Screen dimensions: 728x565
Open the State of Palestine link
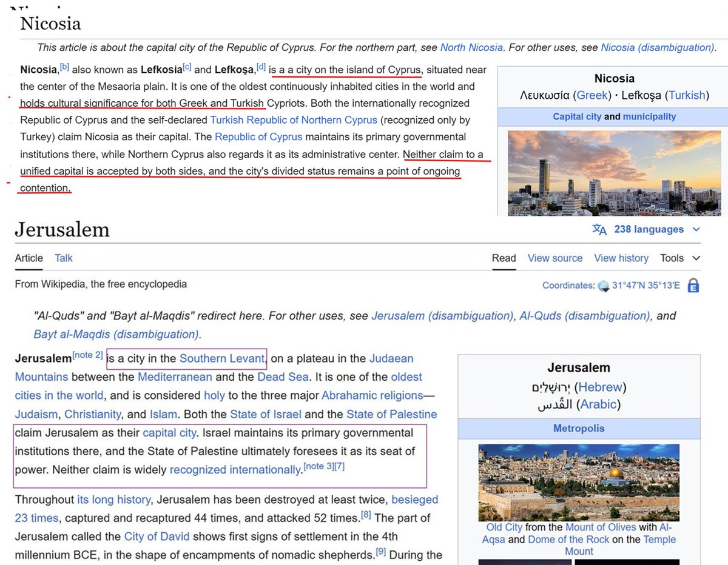[392, 415]
